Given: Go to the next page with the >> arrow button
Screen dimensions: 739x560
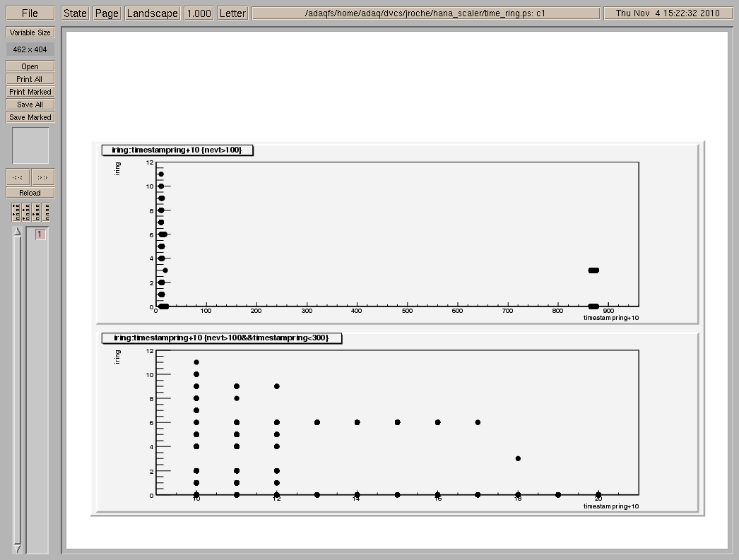Looking at the screenshot, I should coord(43,177).
